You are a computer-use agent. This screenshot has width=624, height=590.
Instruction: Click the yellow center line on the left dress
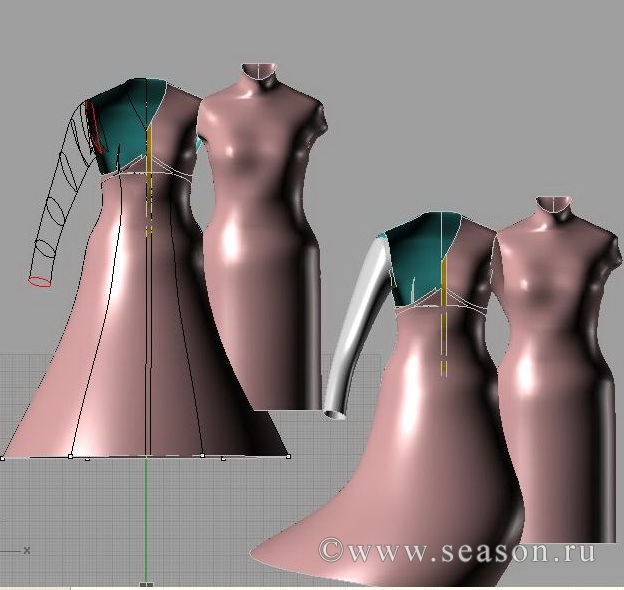pyautogui.click(x=148, y=181)
